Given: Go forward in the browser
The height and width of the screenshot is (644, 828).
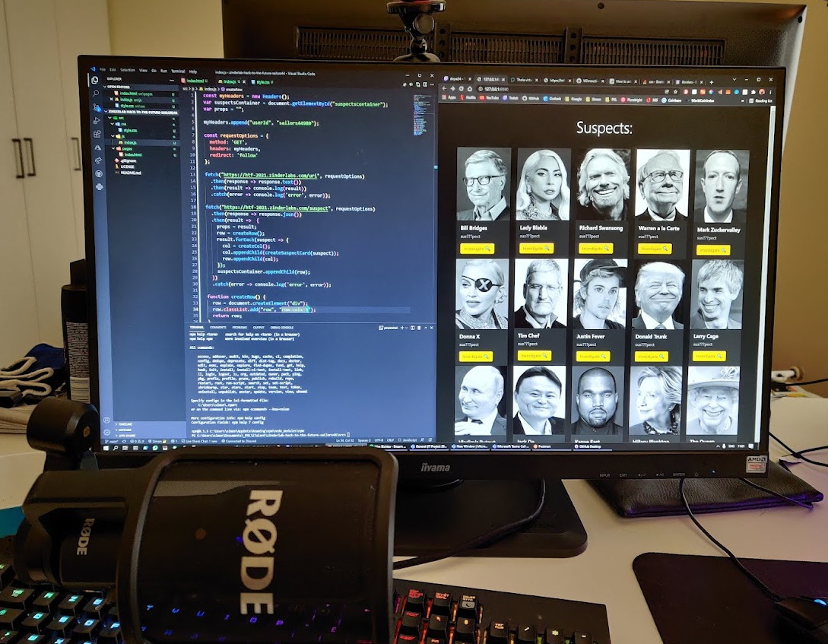Looking at the screenshot, I should click(452, 89).
